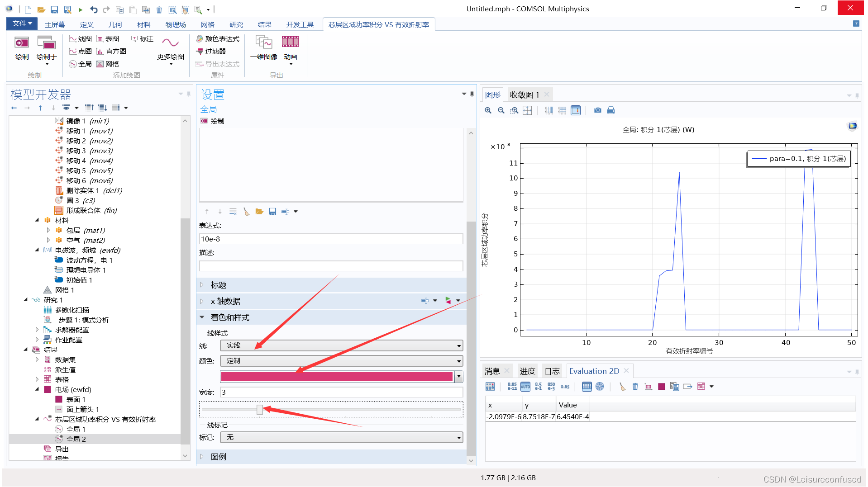Image resolution: width=868 pixels, height=487 pixels.
Task: Open the 绘制于 (Plot In) ribbon button
Action: click(47, 50)
